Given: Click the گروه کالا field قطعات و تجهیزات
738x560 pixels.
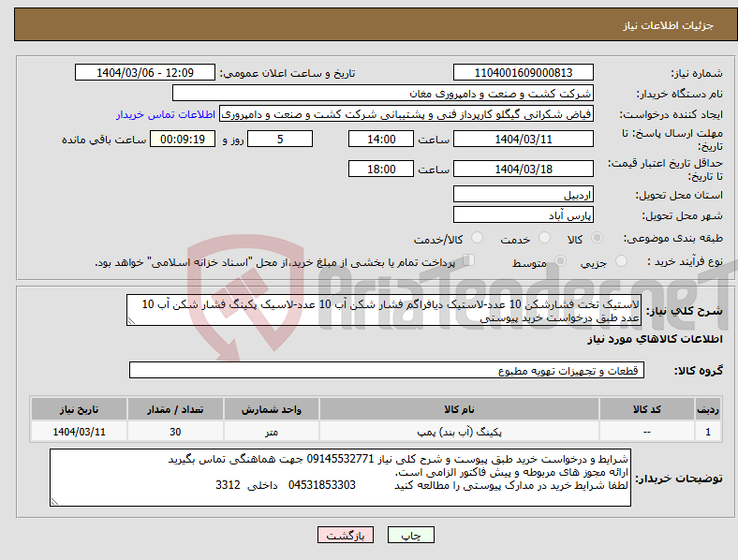Looking at the screenshot, I should (x=387, y=370).
